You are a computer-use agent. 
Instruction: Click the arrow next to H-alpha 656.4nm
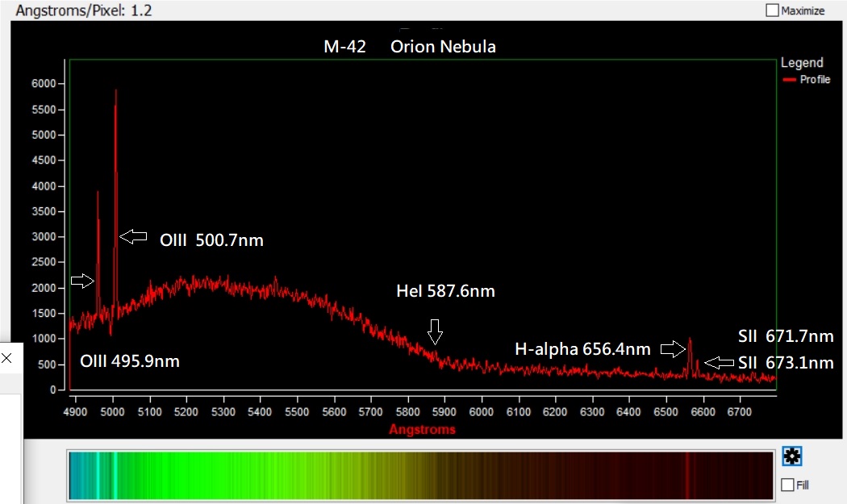coord(673,349)
